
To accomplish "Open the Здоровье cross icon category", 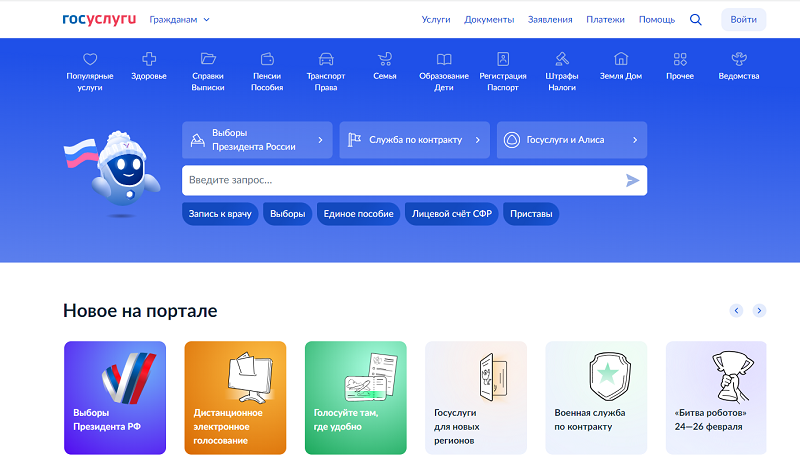I will [149, 59].
